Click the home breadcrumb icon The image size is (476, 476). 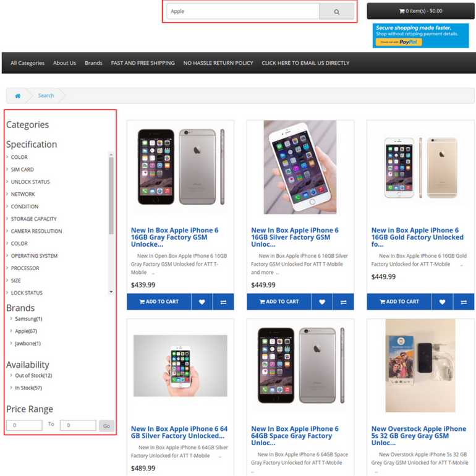tap(17, 96)
